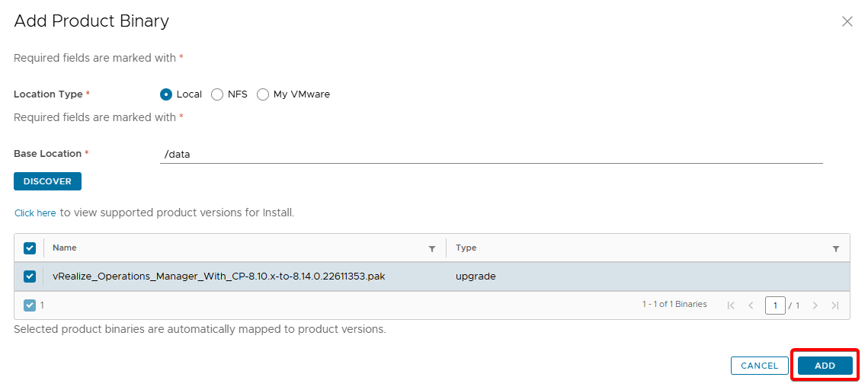Go to last page of binaries

(834, 305)
